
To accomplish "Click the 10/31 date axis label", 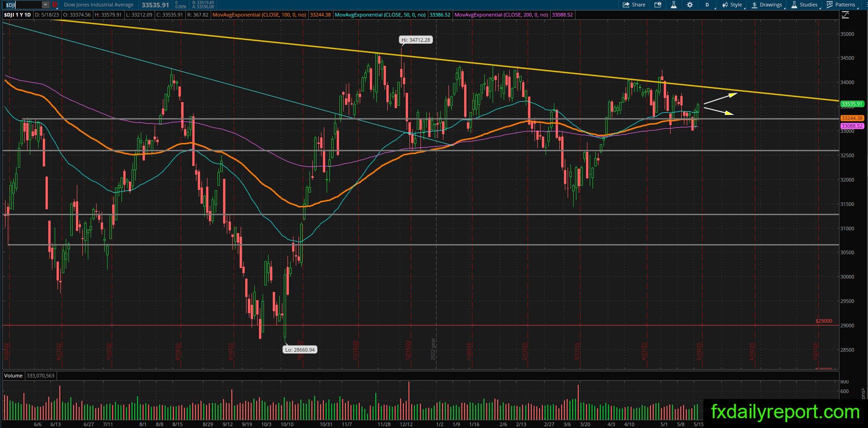I will click(x=326, y=424).
